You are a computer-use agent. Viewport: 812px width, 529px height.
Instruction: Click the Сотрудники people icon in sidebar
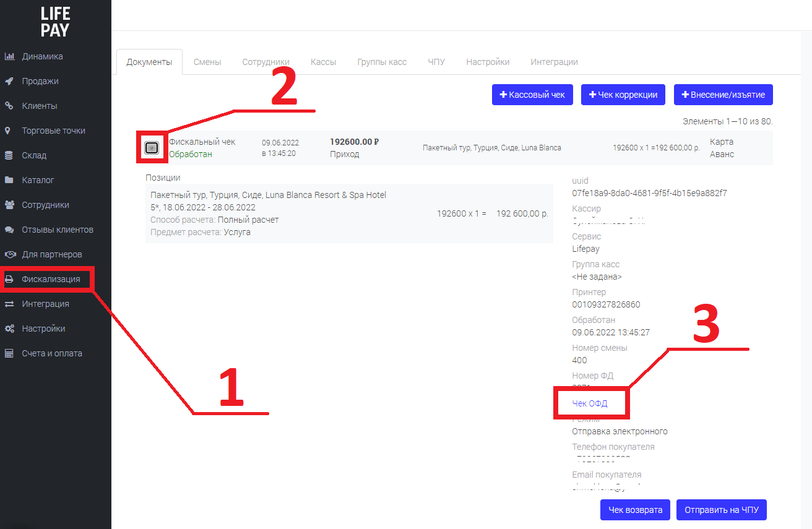tap(9, 205)
